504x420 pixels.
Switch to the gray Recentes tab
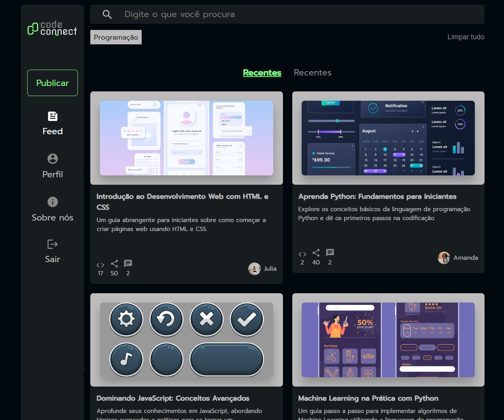pyautogui.click(x=313, y=73)
